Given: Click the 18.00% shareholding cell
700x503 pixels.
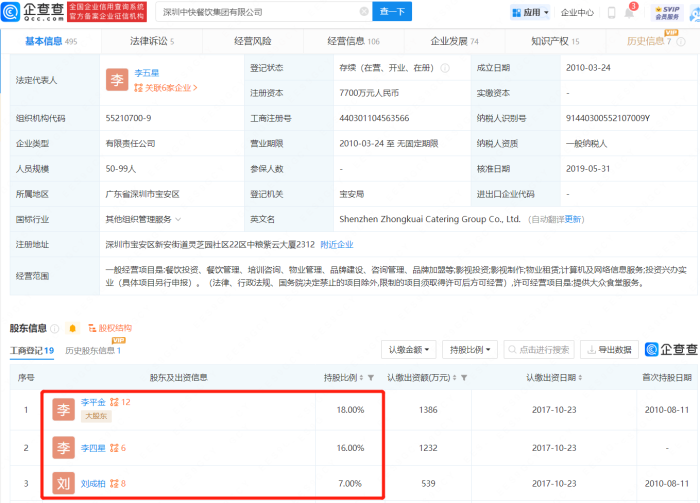Looking at the screenshot, I should [350, 410].
